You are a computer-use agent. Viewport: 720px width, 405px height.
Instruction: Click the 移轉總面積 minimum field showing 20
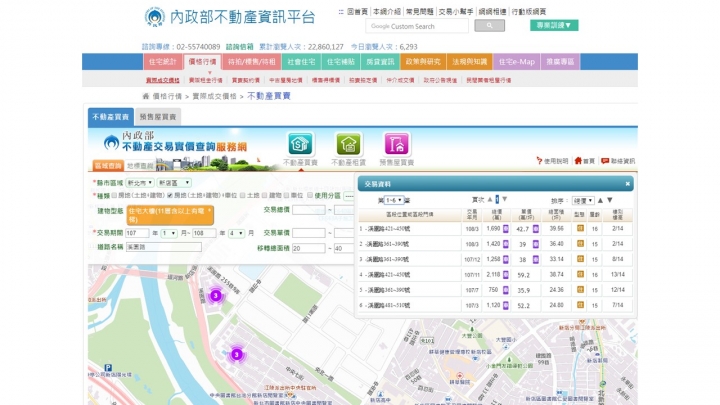309,248
